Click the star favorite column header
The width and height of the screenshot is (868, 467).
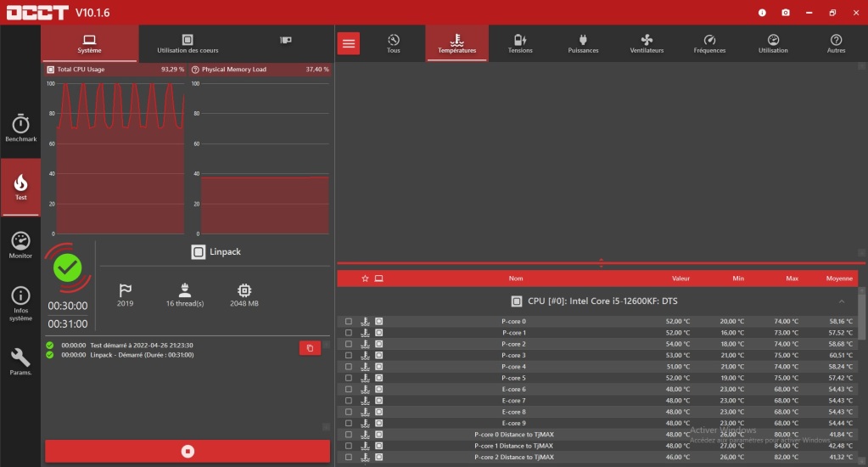[x=365, y=279]
